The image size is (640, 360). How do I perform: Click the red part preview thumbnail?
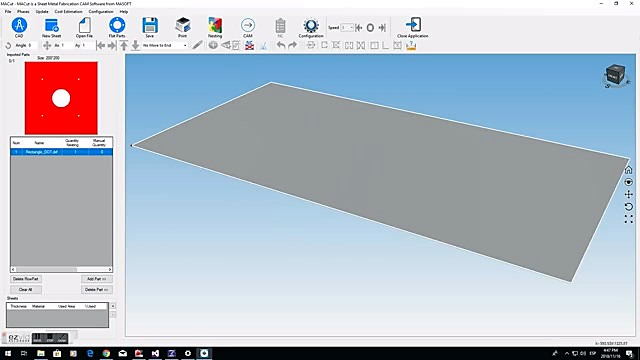pyautogui.click(x=61, y=98)
